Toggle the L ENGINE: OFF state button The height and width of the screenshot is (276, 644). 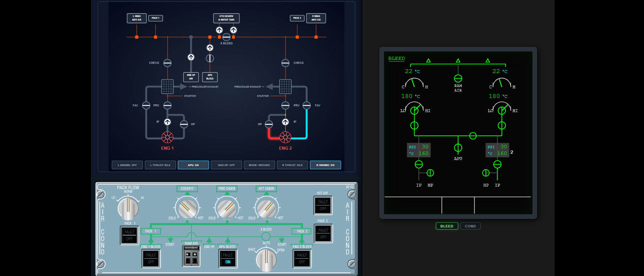127,165
